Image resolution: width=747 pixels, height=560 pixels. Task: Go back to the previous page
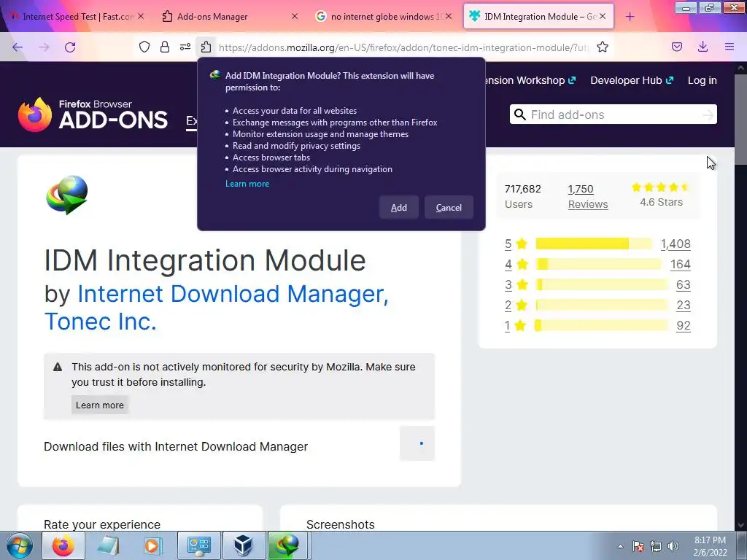coord(18,47)
